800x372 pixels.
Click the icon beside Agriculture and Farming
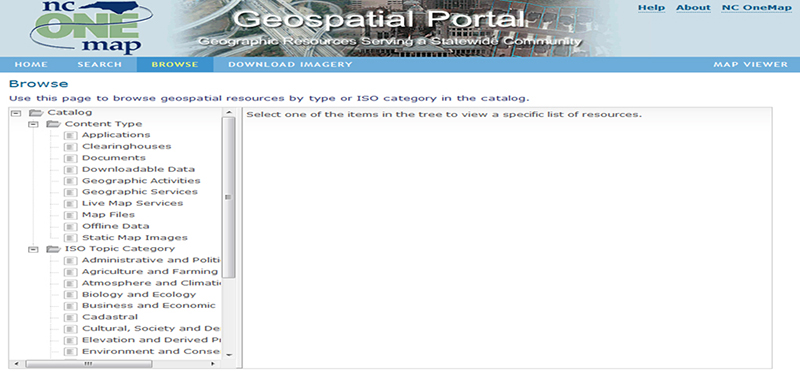pyautogui.click(x=71, y=272)
